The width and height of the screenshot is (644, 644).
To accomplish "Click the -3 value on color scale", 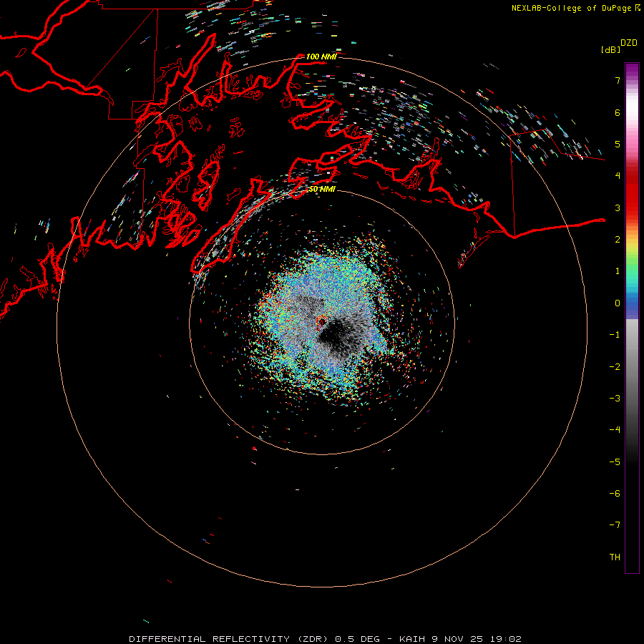I will click(615, 399).
